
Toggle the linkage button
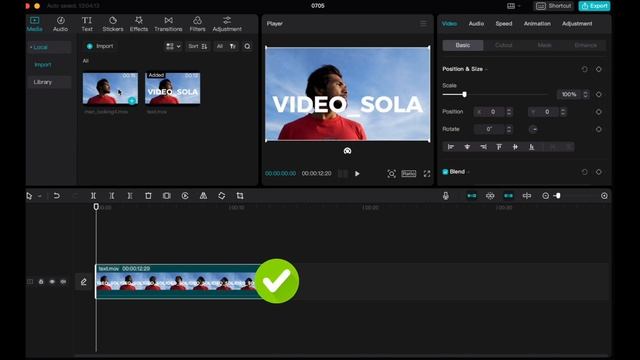click(x=509, y=196)
